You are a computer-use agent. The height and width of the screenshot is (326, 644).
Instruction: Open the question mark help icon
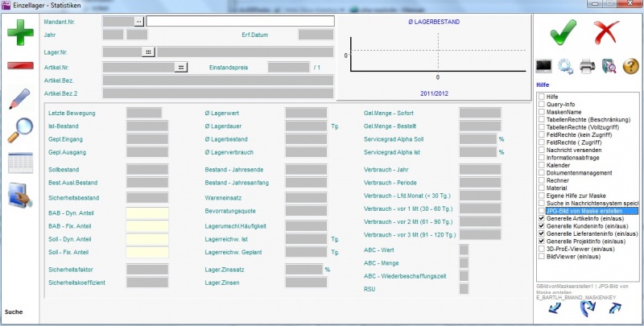pyautogui.click(x=631, y=66)
